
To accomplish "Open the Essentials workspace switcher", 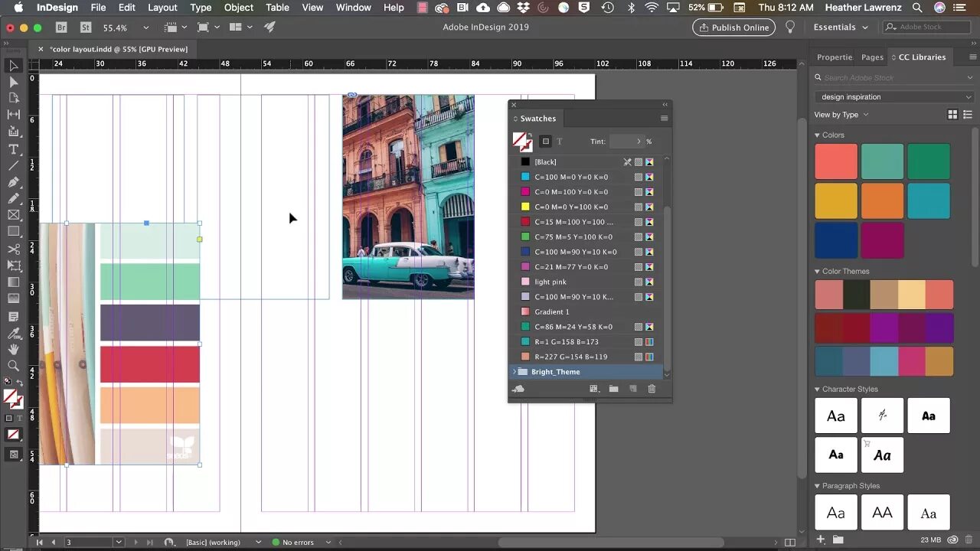I will (x=841, y=28).
